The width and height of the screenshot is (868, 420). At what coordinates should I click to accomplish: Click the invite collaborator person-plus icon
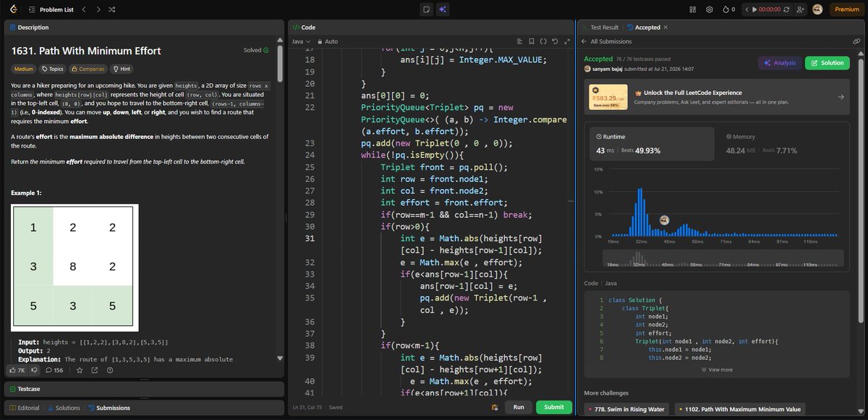(x=800, y=9)
